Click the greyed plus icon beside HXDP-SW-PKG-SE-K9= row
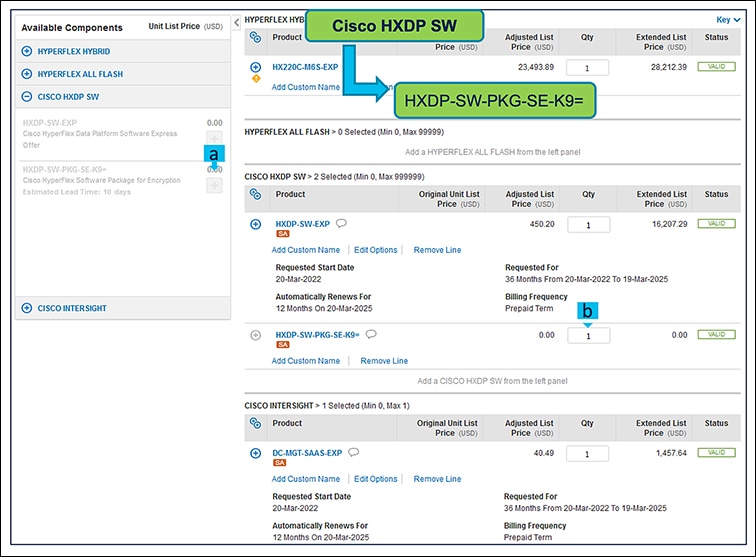 [x=256, y=335]
